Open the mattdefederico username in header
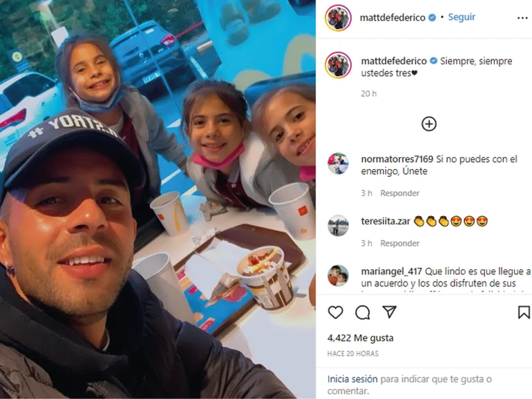 point(392,18)
